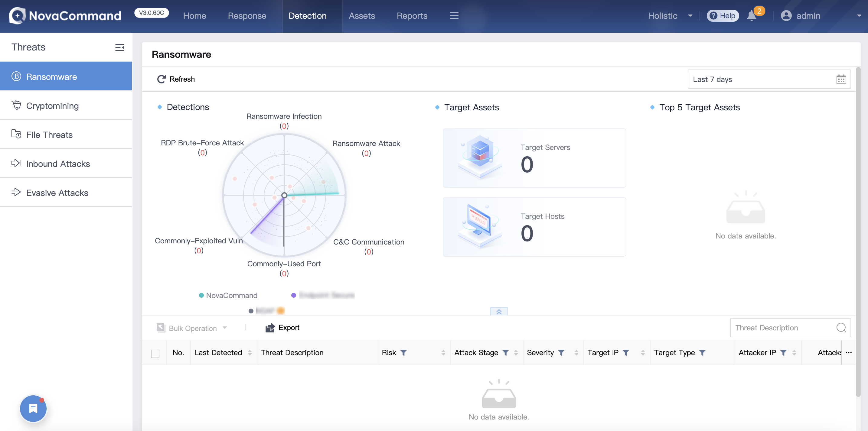The width and height of the screenshot is (868, 431).
Task: Click the search magnifier in Threat Description
Action: 841,328
